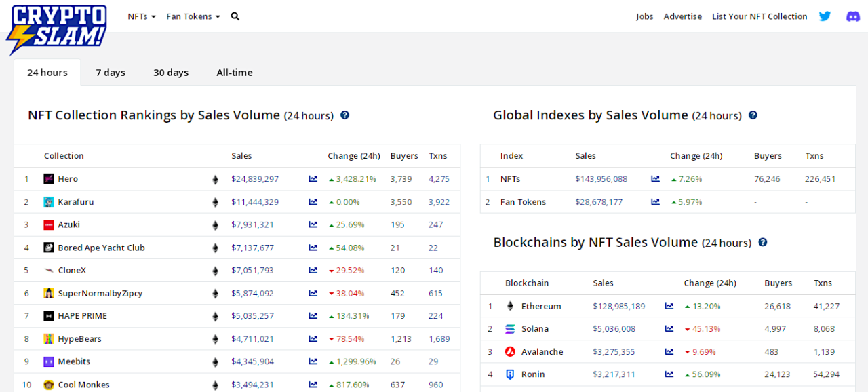Screen dimensions: 868x392
Task: Click List Your NFT Collection
Action: click(759, 16)
